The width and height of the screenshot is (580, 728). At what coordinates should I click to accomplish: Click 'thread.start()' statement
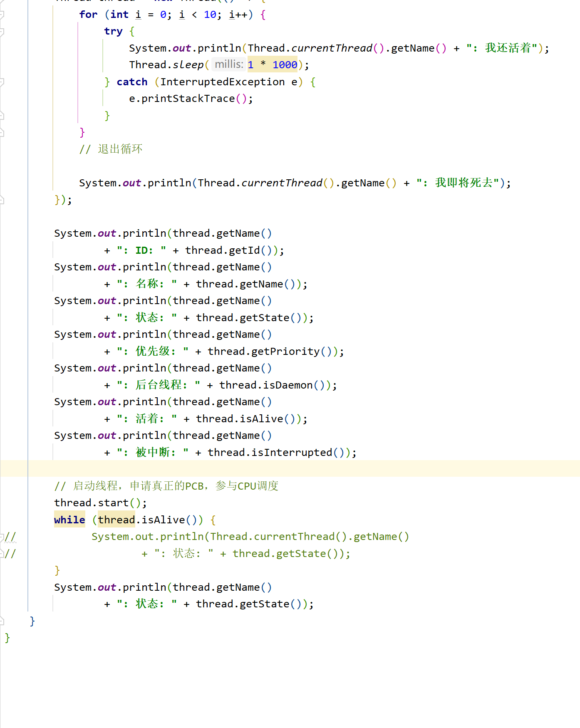coord(100,503)
